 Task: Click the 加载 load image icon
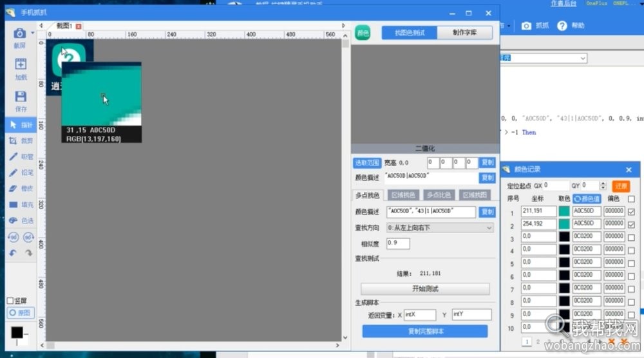[x=21, y=64]
